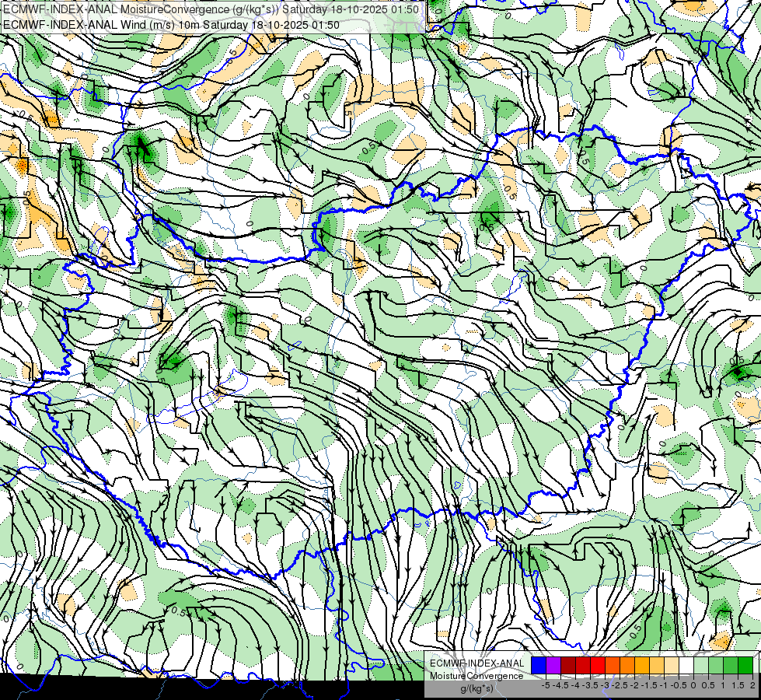
Task: Click the blue legend swatch above -5
Action: click(539, 665)
